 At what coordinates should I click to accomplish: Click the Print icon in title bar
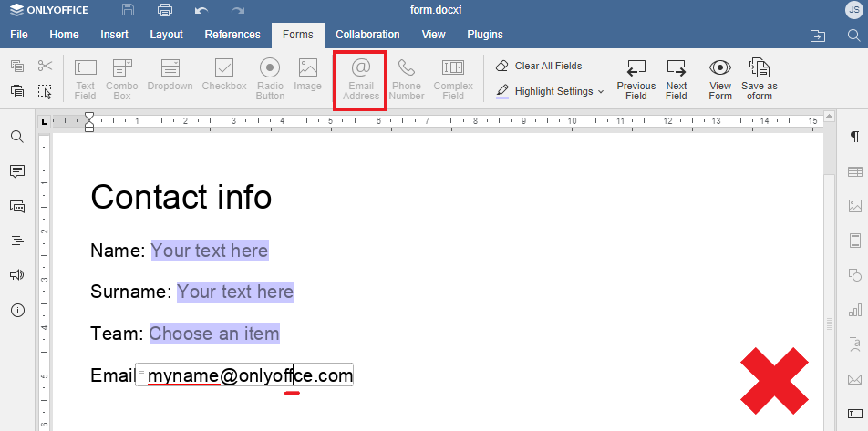(x=165, y=11)
